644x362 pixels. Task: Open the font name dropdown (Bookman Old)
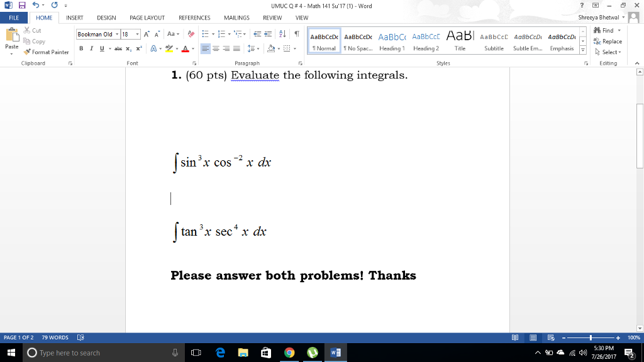[x=116, y=34]
